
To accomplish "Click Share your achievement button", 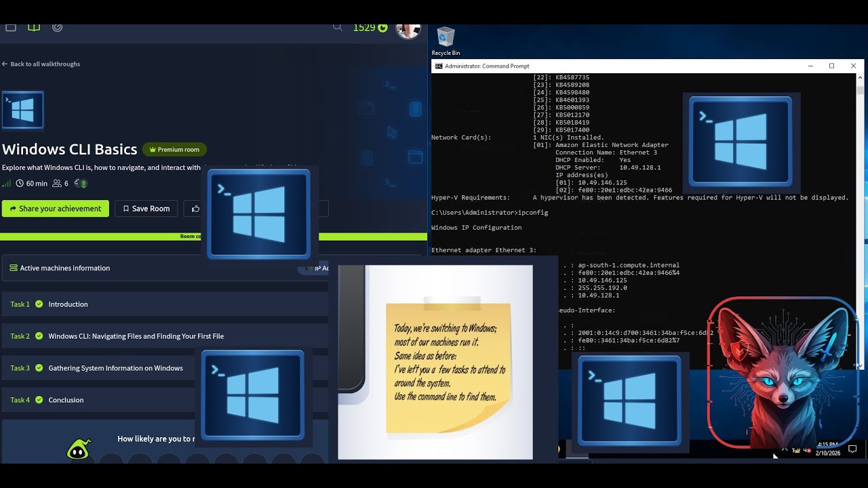I will point(55,209).
